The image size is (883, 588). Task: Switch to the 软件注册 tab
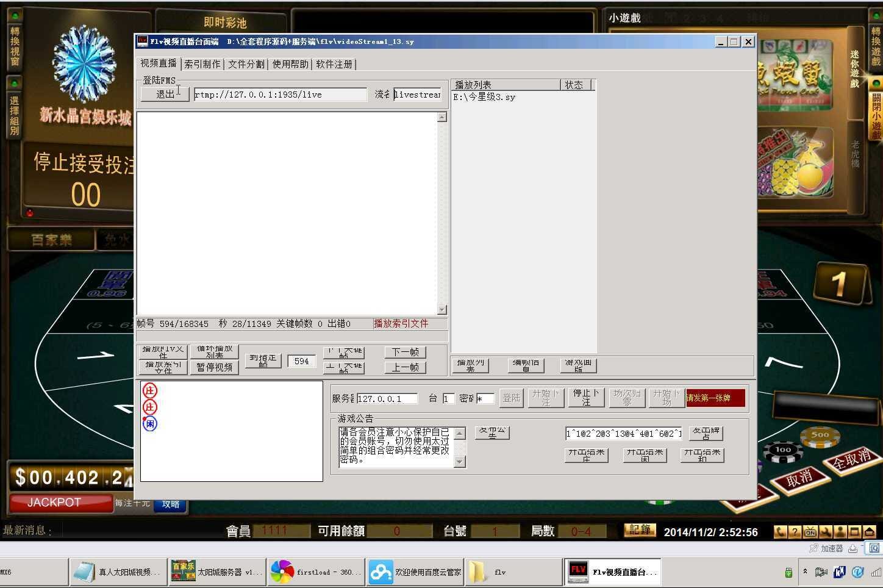click(334, 64)
